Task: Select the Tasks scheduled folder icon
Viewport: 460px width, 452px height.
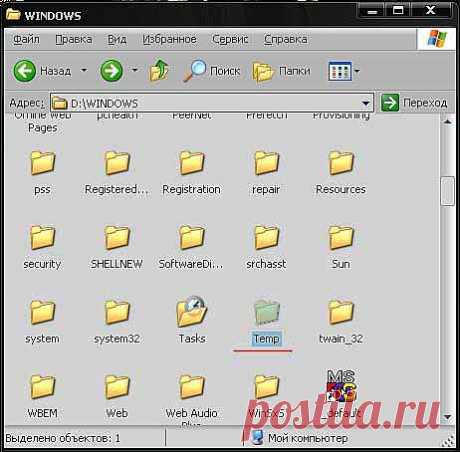Action: coord(192,311)
